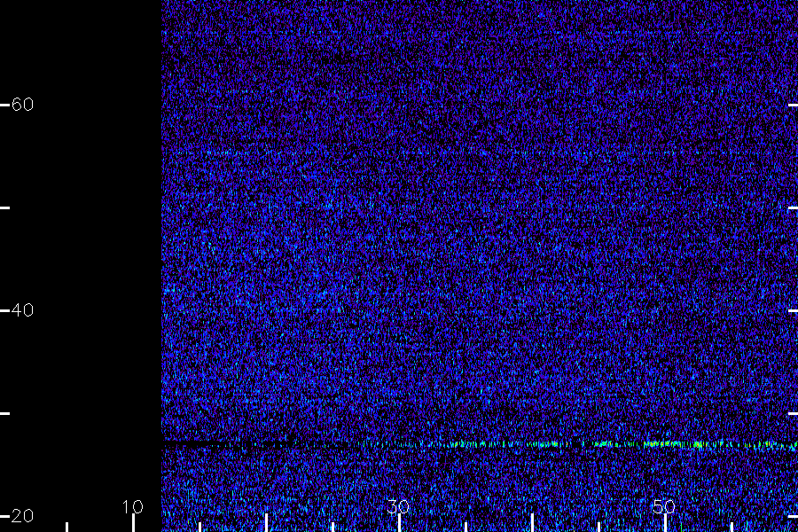
Task: Click the y-axis label 40
Action: 22,310
